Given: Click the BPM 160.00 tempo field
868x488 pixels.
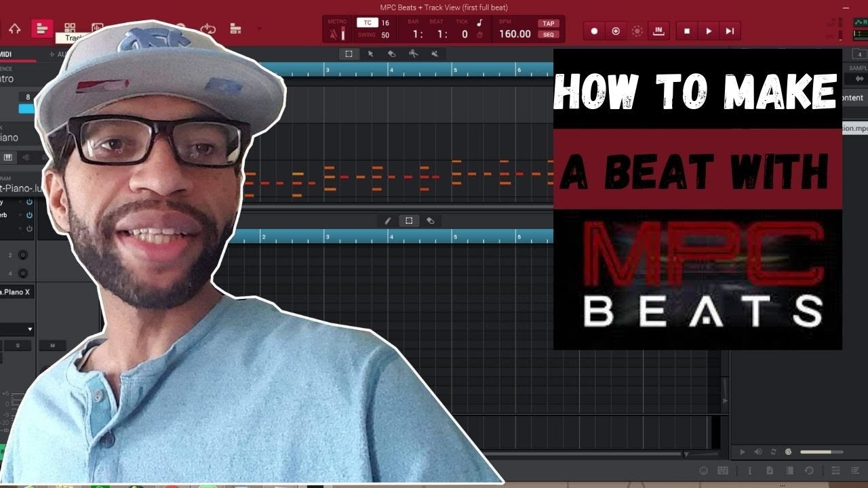Looking at the screenshot, I should pyautogui.click(x=515, y=34).
